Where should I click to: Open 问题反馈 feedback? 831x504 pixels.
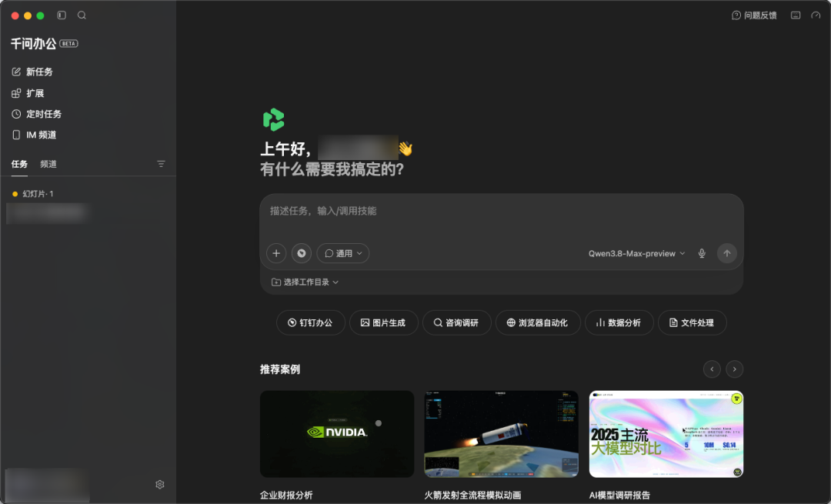tap(754, 15)
